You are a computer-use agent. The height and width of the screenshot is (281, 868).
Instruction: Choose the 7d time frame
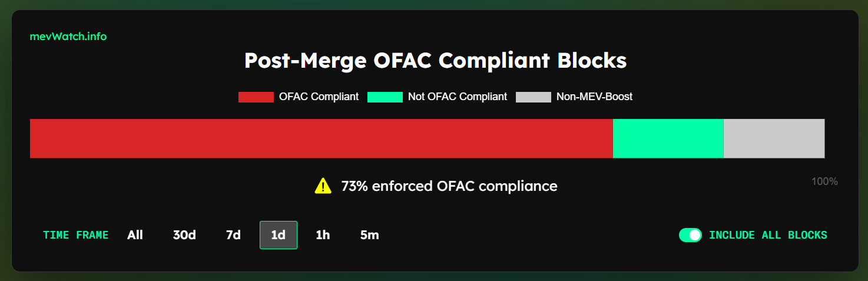(x=233, y=235)
